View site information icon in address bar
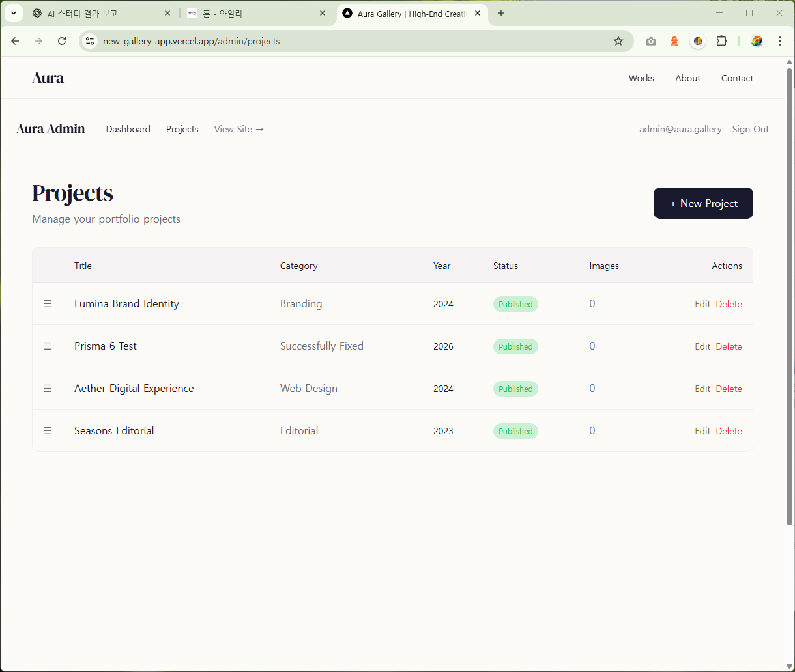The image size is (795, 672). (91, 41)
